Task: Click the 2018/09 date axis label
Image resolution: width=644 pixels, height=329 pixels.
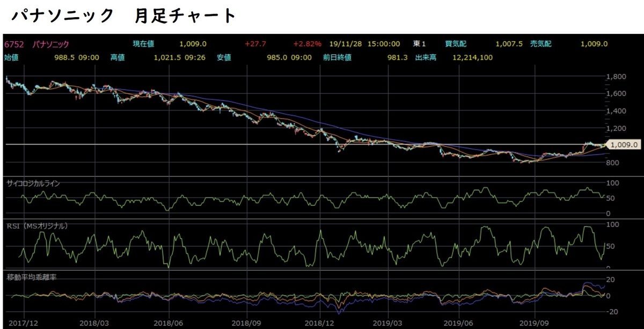Action: pyautogui.click(x=246, y=324)
